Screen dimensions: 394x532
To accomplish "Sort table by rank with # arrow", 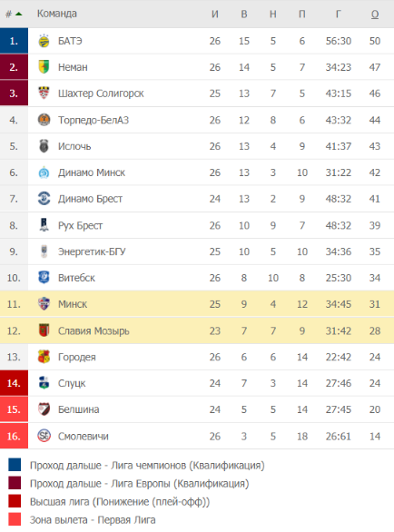I will click(x=14, y=14).
